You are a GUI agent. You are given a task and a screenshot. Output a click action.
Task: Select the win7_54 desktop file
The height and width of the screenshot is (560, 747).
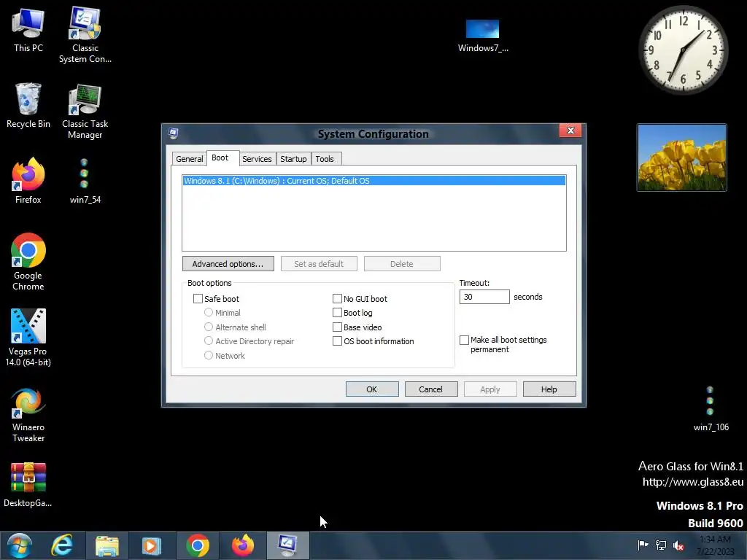coord(85,181)
